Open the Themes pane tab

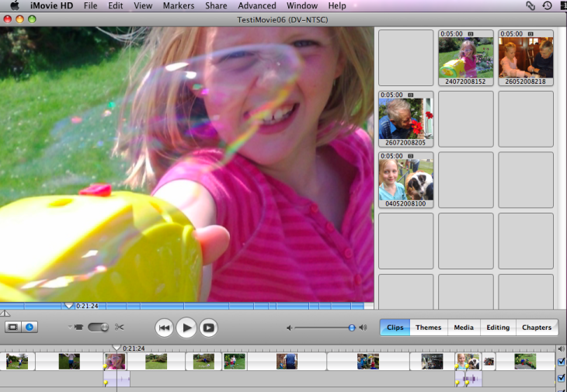(x=429, y=328)
